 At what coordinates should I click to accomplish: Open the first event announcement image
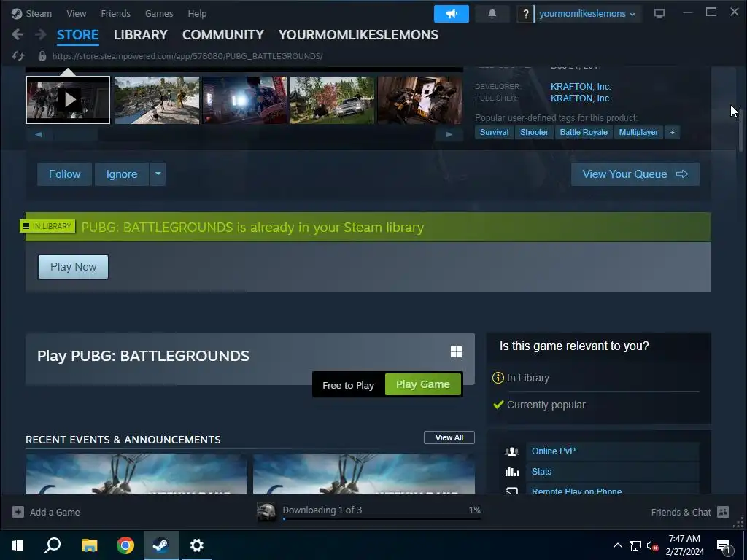click(x=136, y=474)
